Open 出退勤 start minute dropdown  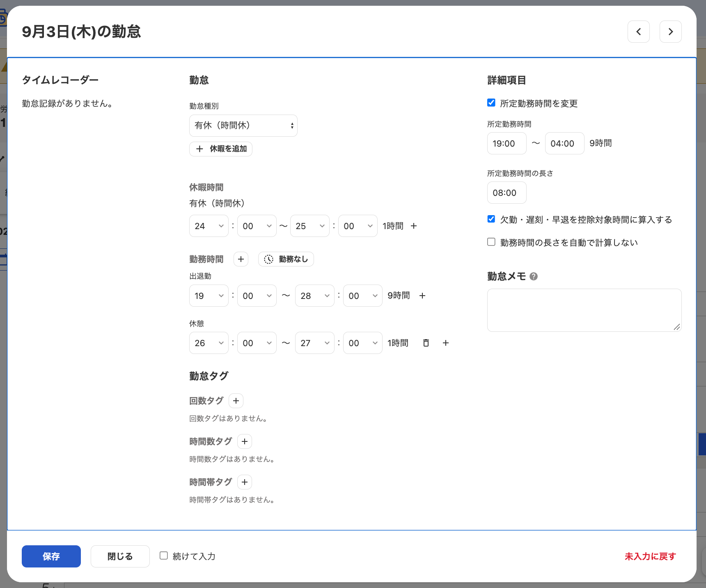(x=257, y=296)
